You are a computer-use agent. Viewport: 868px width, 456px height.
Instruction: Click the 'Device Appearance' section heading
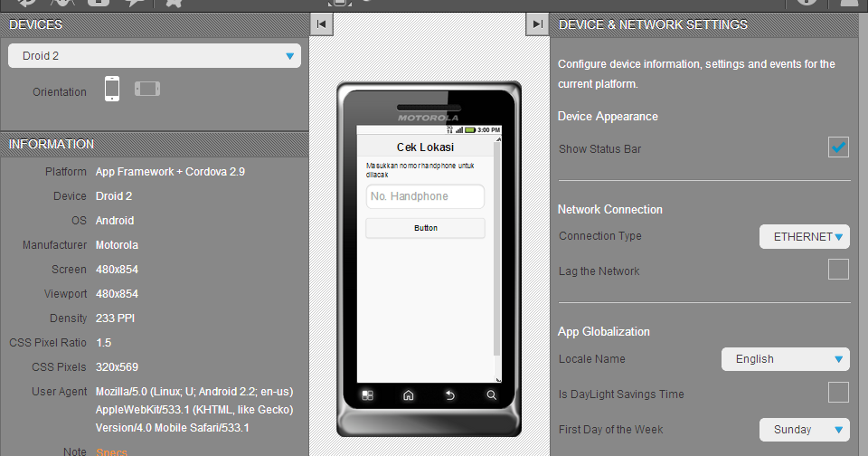tap(608, 117)
